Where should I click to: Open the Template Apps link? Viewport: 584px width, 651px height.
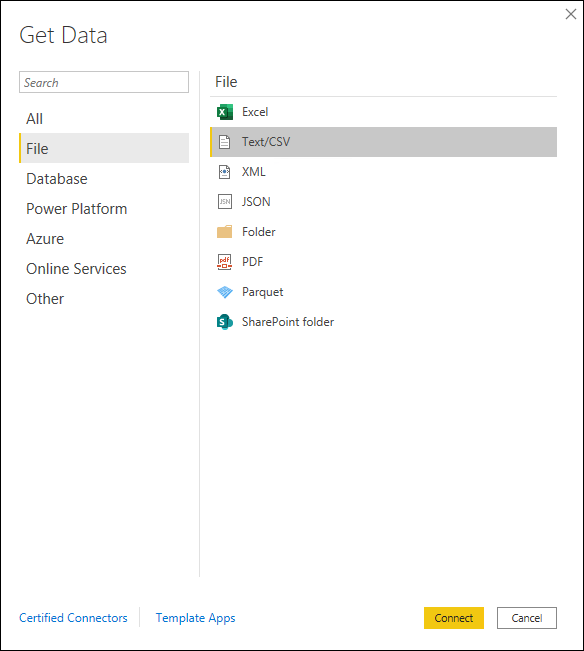tap(195, 618)
